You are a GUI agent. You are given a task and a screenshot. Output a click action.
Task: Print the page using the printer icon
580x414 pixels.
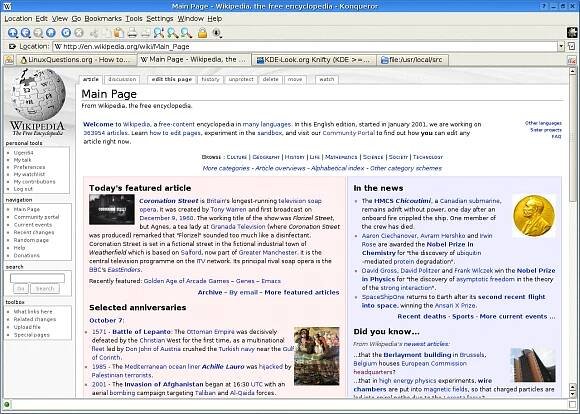point(132,33)
